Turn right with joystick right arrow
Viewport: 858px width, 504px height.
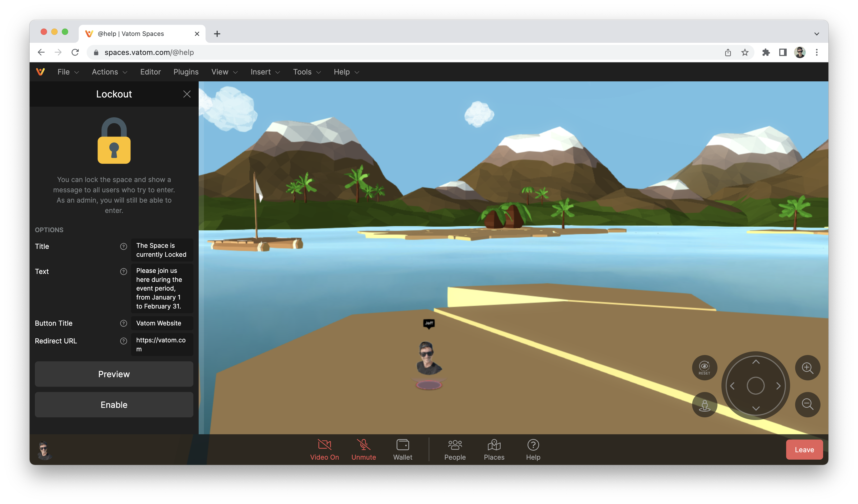[x=778, y=386]
